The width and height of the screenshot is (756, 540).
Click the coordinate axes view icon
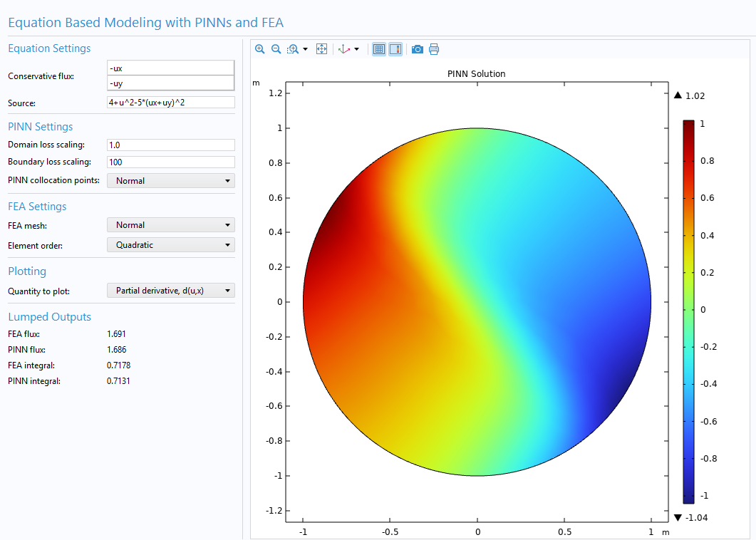[x=344, y=49]
